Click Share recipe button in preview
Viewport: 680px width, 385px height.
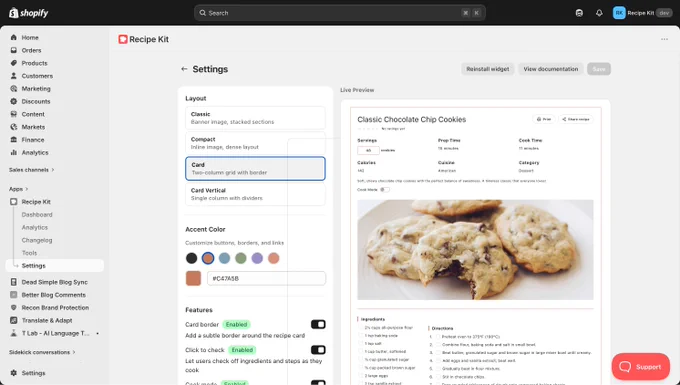click(576, 119)
